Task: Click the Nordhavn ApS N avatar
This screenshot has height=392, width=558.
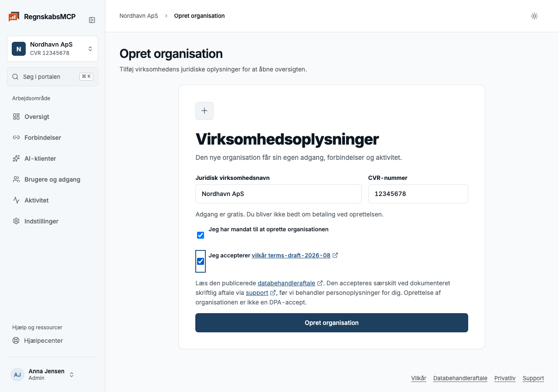Action: tap(19, 49)
